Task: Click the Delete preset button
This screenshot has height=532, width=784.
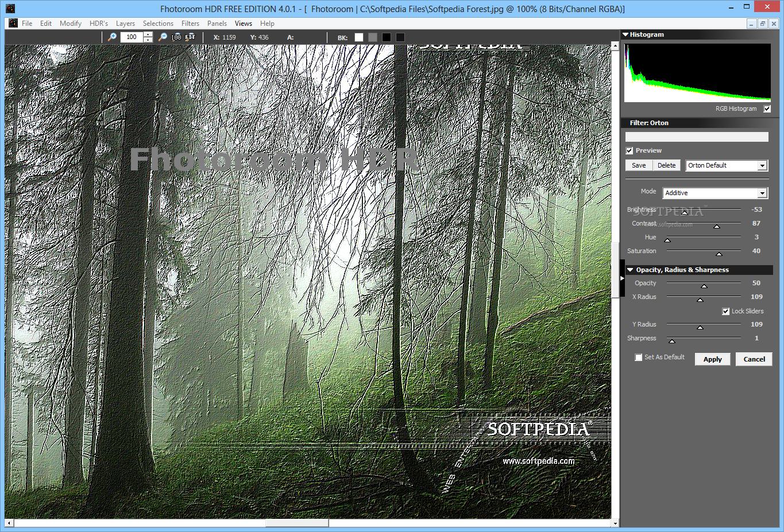Action: [x=666, y=165]
